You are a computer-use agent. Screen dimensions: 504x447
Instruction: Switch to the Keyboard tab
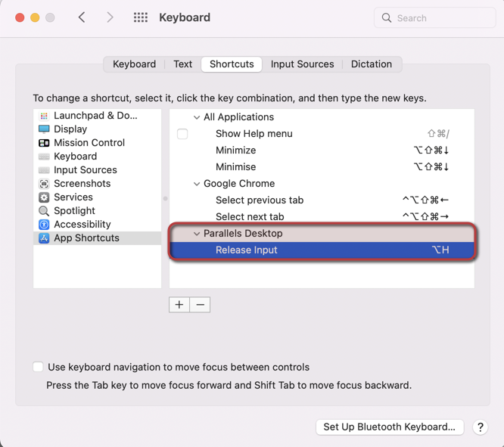(x=135, y=64)
